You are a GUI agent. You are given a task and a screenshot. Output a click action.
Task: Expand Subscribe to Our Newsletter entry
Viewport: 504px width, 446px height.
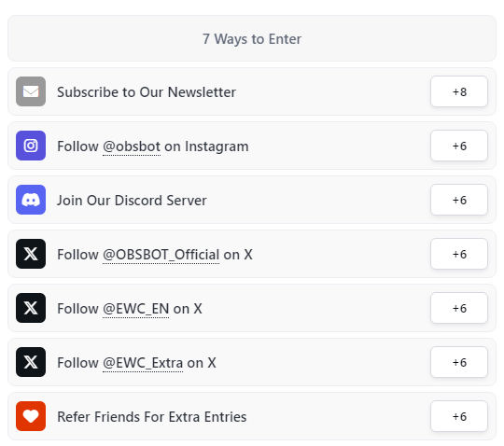(252, 91)
